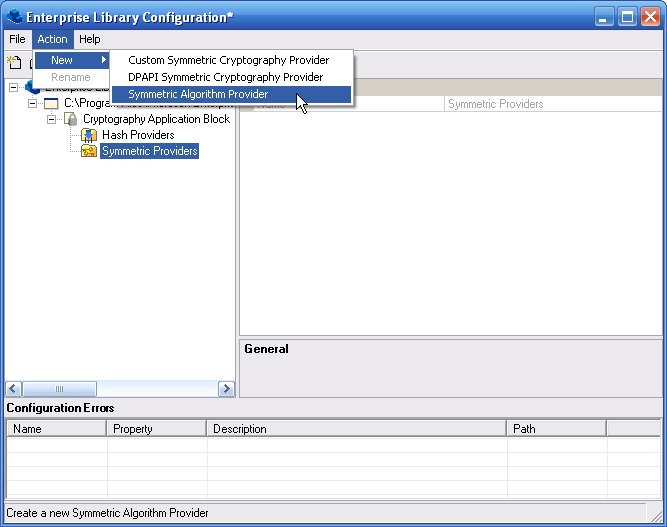Screen dimensions: 667x527
Task: Open the File menu
Action: coord(17,39)
